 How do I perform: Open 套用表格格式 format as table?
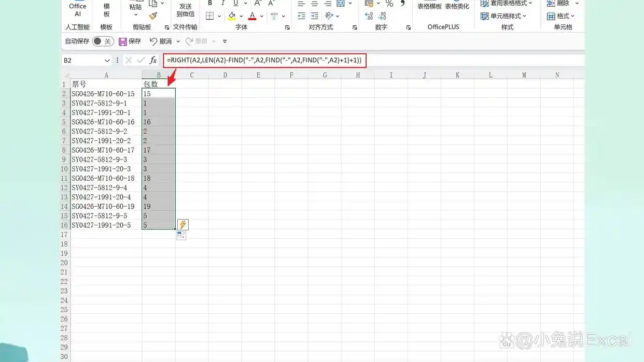point(507,4)
